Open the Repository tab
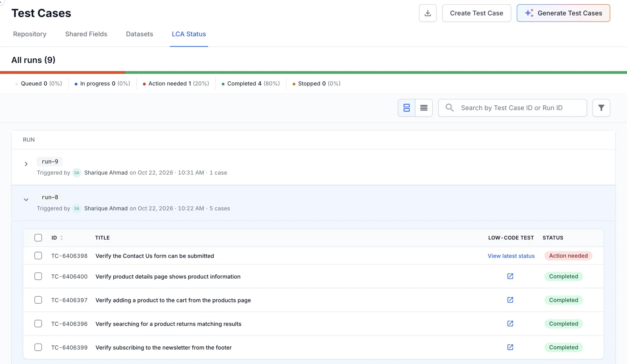 pyautogui.click(x=30, y=34)
